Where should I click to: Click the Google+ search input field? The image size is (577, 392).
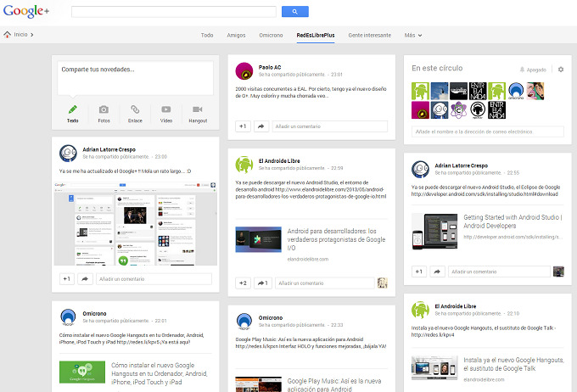coord(174,11)
